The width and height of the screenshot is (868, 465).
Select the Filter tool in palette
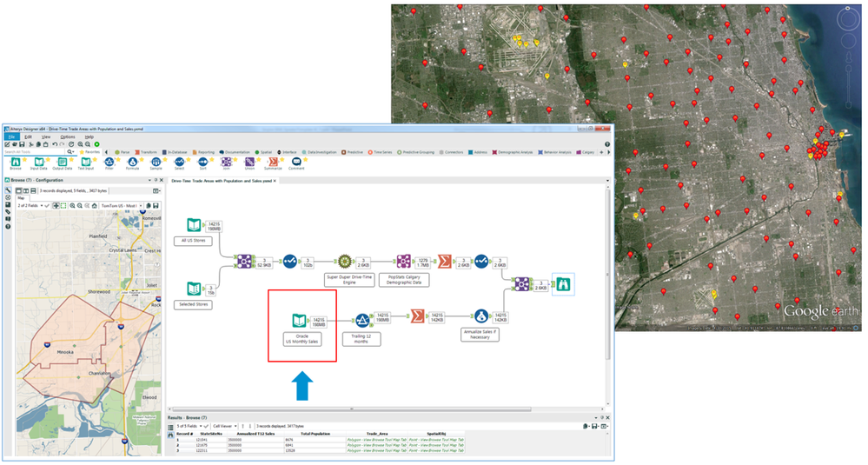pos(109,162)
